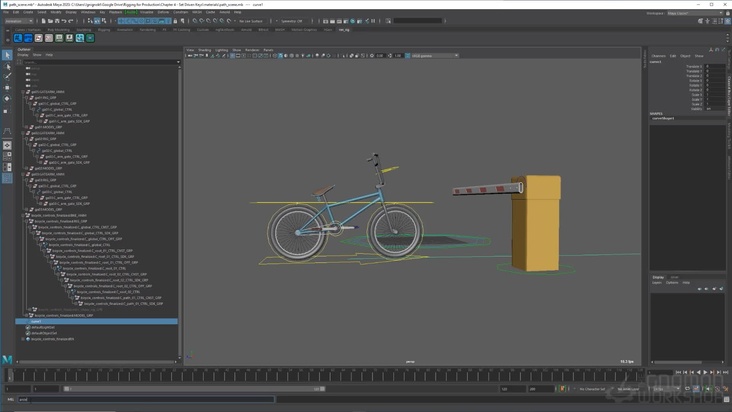
Task: Click the first blue shelf icon
Action: (x=17, y=38)
